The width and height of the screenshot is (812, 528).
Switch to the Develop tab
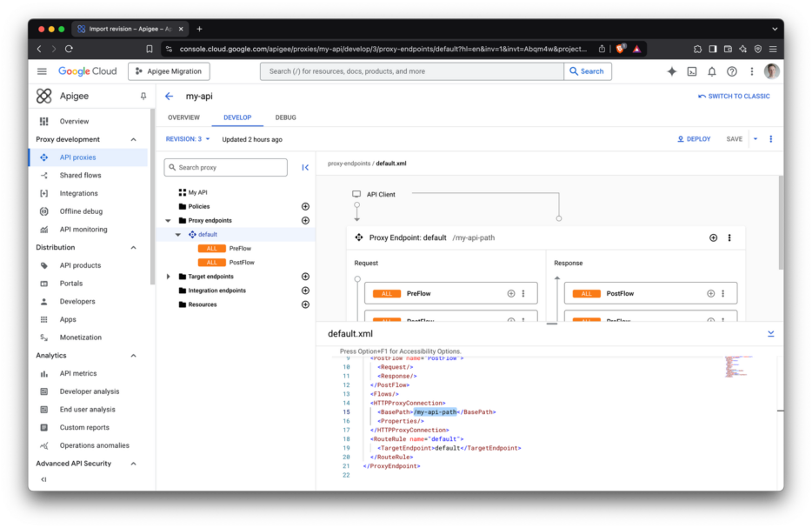point(237,117)
